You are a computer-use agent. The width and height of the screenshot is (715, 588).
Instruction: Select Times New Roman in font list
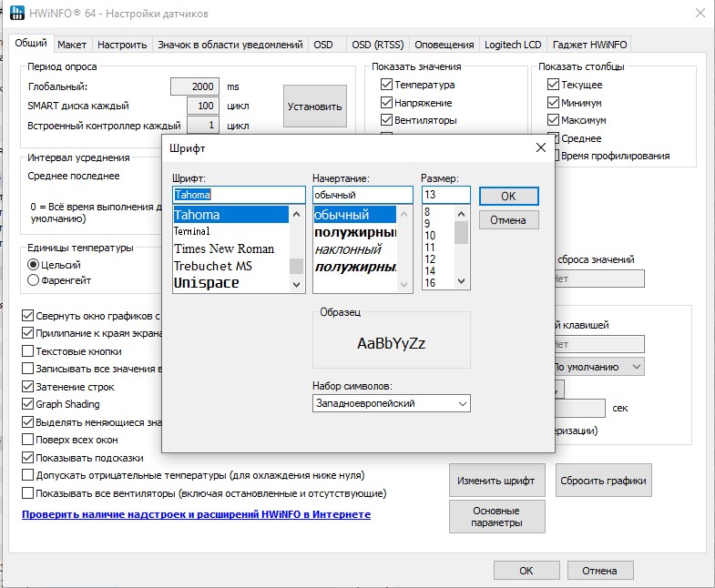(x=223, y=248)
